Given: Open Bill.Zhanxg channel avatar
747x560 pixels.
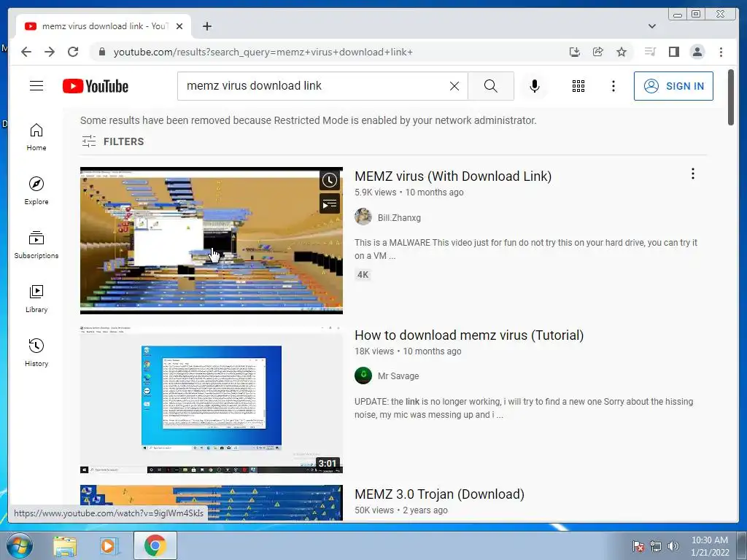Looking at the screenshot, I should [363, 217].
